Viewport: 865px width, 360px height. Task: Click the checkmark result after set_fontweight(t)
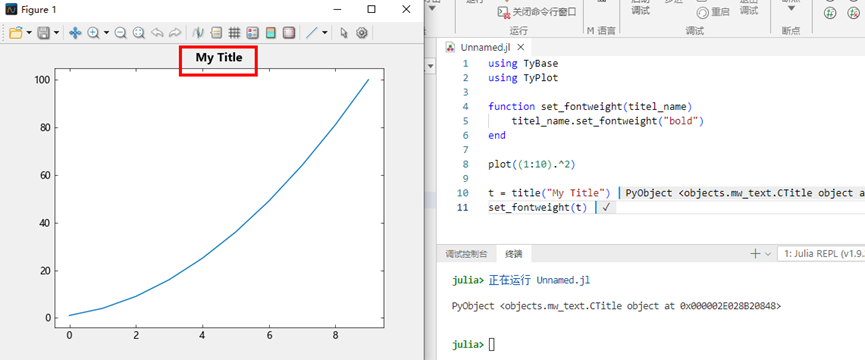605,207
